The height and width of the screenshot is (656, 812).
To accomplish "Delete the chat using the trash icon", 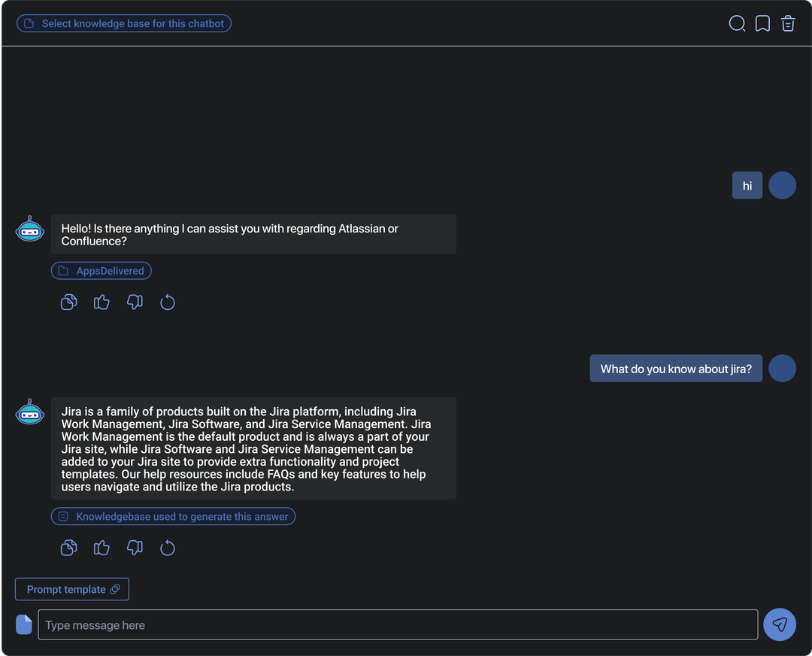I will (x=788, y=23).
